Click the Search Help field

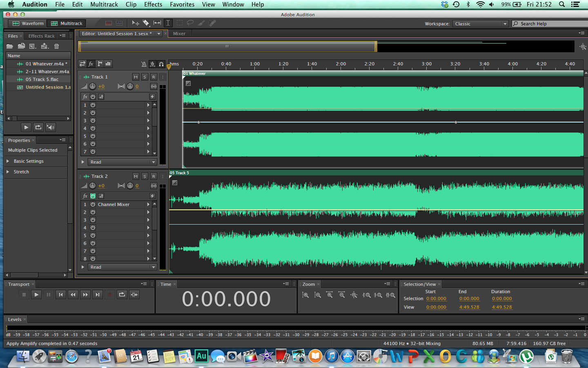550,24
